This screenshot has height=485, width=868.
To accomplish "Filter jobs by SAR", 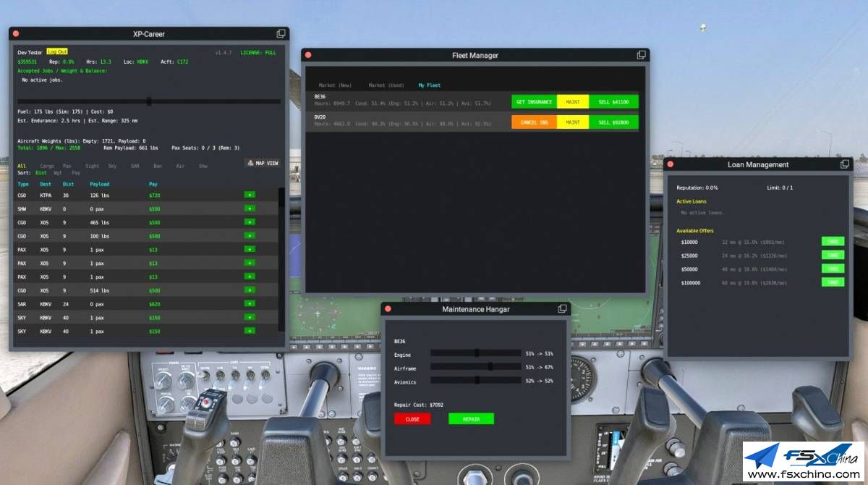I will tap(135, 166).
